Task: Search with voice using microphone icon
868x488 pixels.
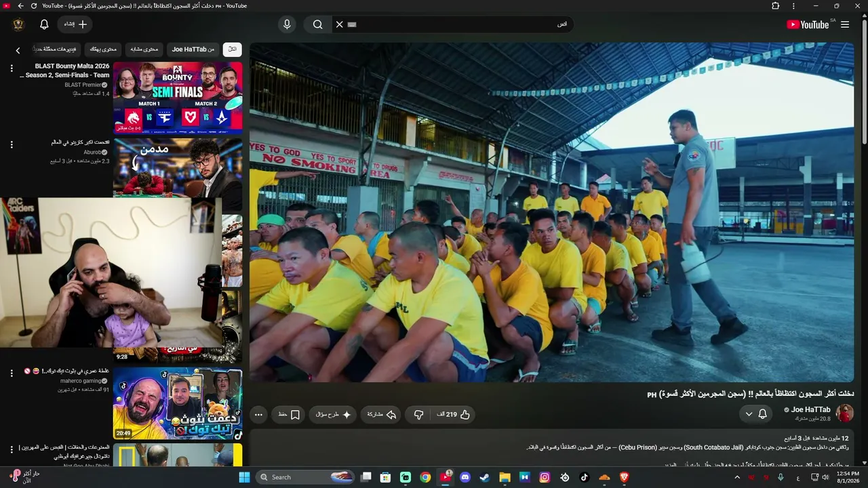Action: [x=287, y=24]
